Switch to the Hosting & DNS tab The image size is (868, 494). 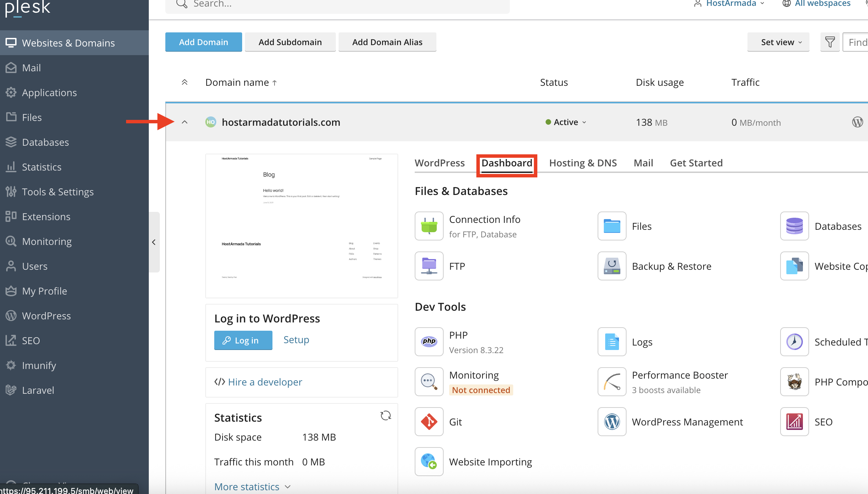tap(583, 163)
